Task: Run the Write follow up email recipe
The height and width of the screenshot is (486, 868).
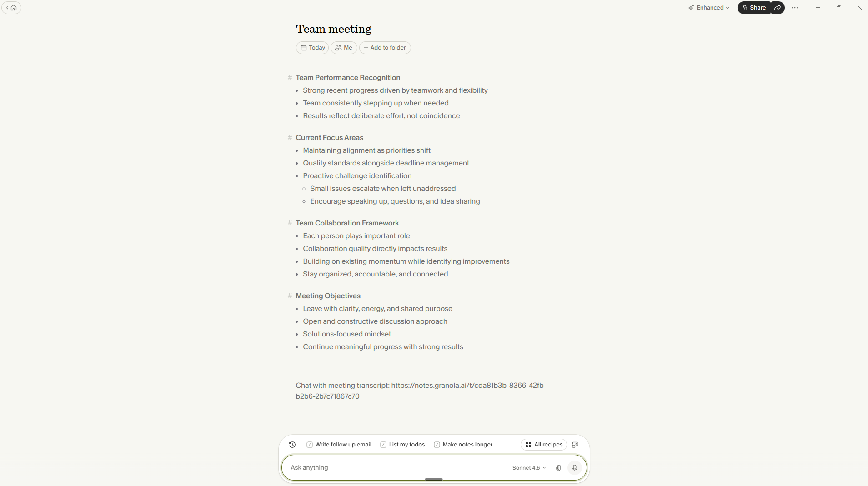Action: click(339, 445)
